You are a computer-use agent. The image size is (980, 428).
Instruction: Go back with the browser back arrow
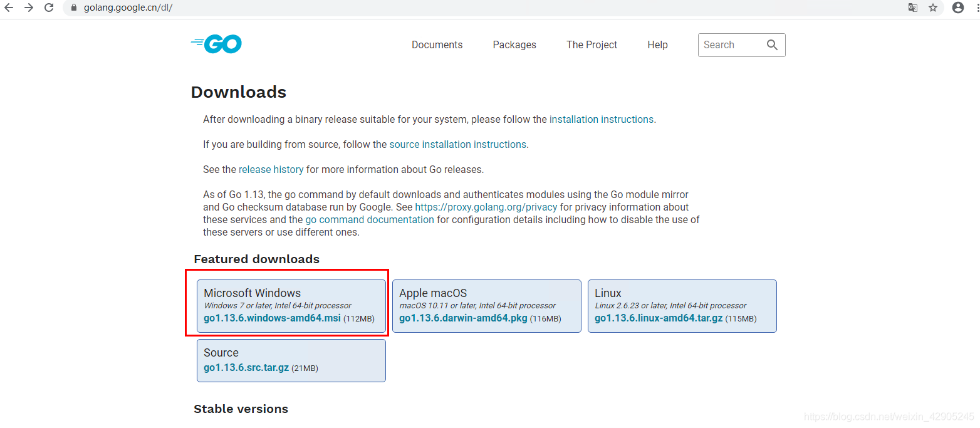[9, 8]
